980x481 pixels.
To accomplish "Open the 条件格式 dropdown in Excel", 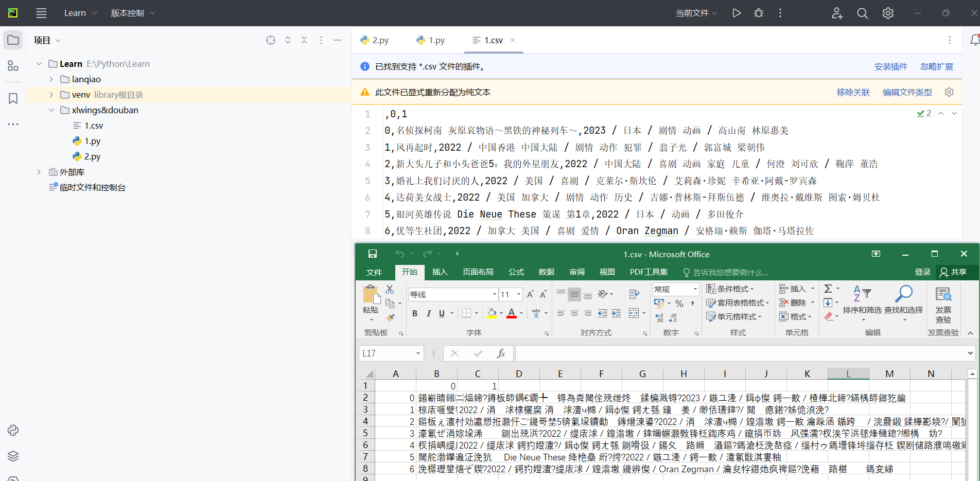I will pyautogui.click(x=730, y=289).
